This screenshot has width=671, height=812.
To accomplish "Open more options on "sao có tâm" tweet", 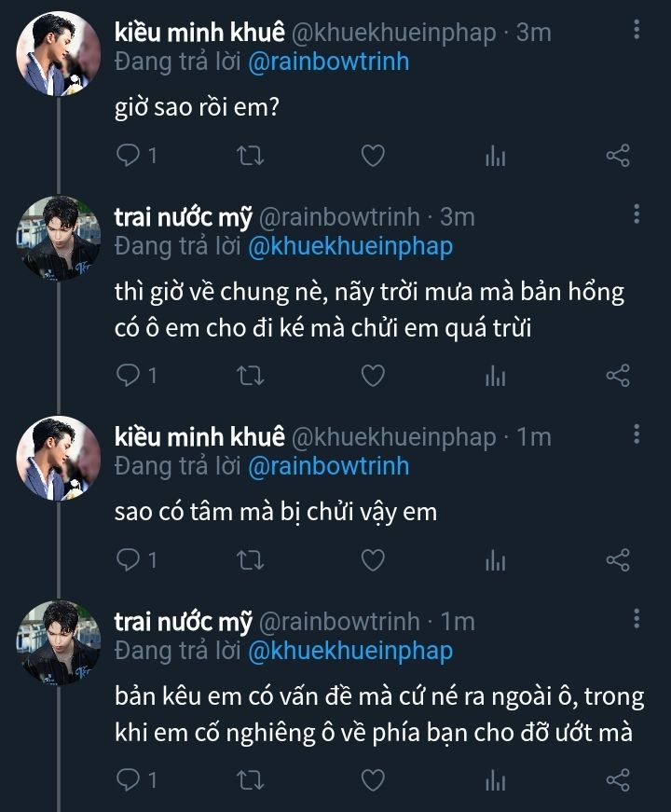I will click(637, 434).
